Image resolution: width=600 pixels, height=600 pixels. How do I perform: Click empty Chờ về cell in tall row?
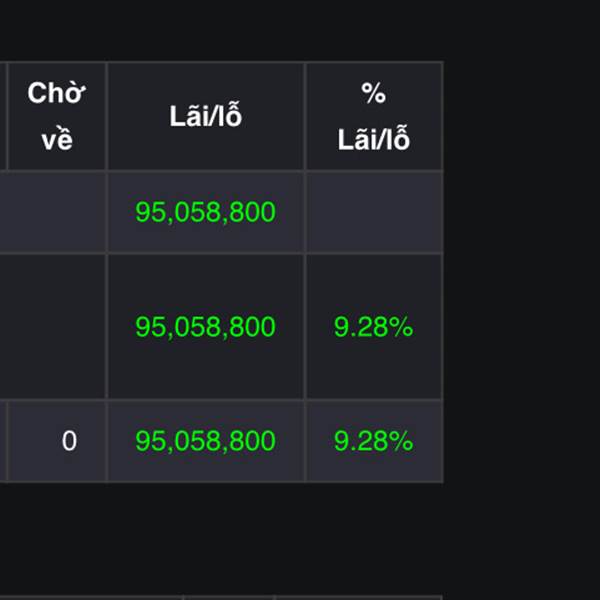pyautogui.click(x=53, y=326)
